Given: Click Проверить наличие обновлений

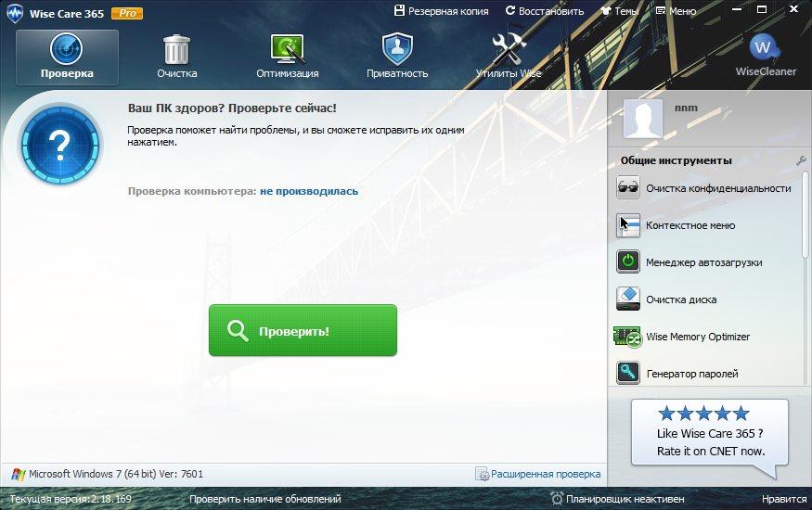Looking at the screenshot, I should pyautogui.click(x=264, y=499).
